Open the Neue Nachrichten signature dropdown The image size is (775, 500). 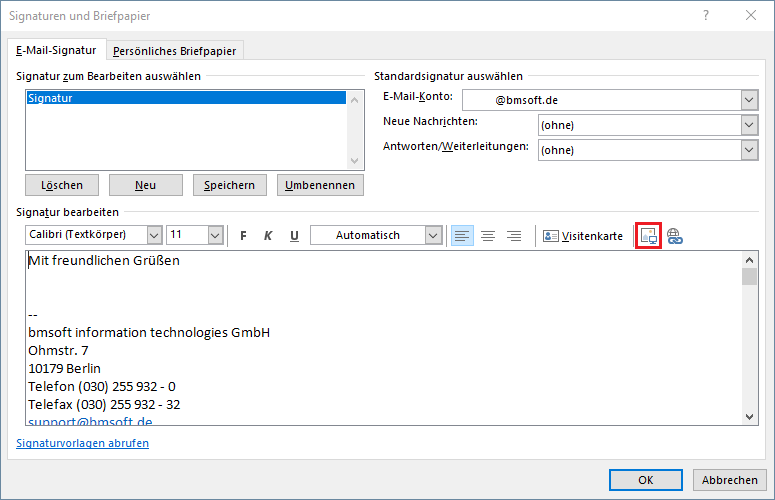coord(749,125)
